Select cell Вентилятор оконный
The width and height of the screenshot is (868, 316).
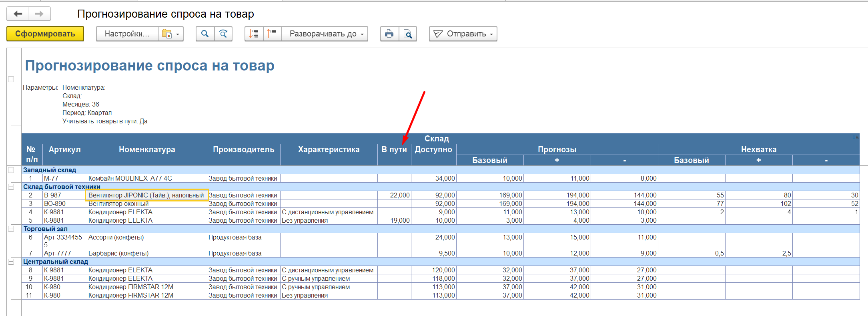pyautogui.click(x=147, y=203)
